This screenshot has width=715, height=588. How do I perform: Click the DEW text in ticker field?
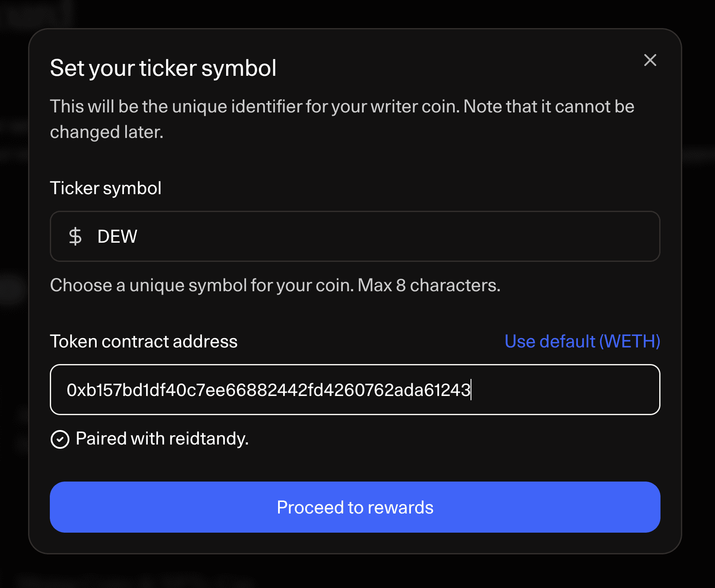[117, 236]
